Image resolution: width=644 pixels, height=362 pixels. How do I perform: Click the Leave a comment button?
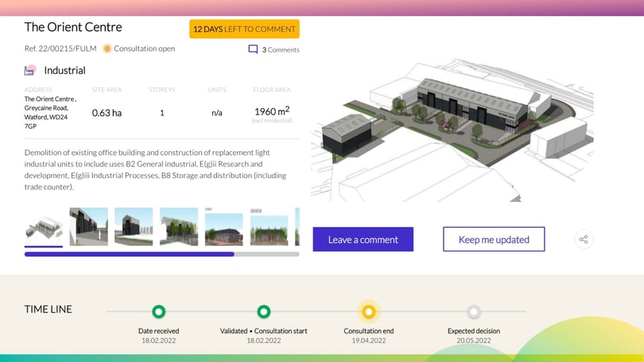pyautogui.click(x=363, y=239)
